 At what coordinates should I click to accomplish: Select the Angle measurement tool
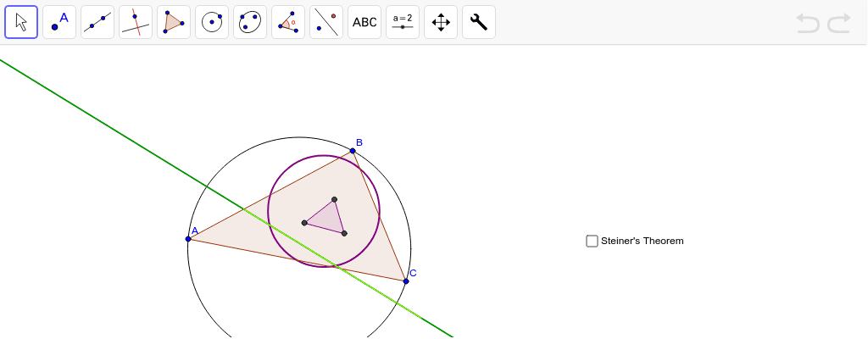[x=288, y=22]
